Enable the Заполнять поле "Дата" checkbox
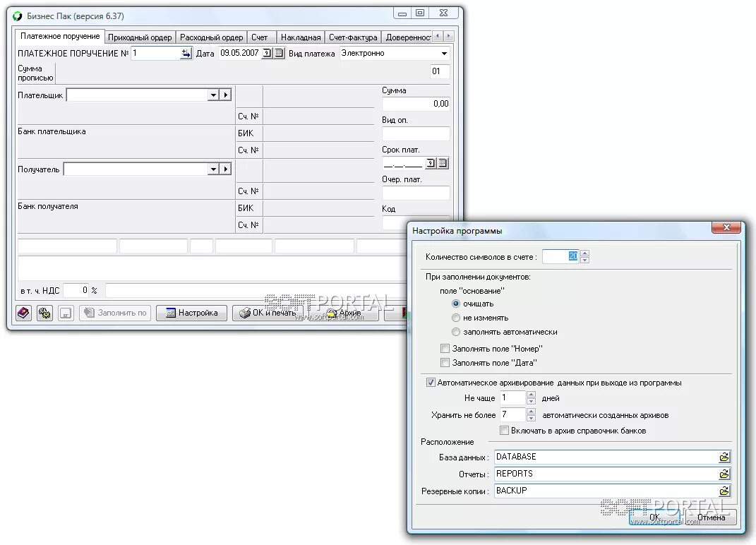The width and height of the screenshot is (756, 545). pos(445,362)
